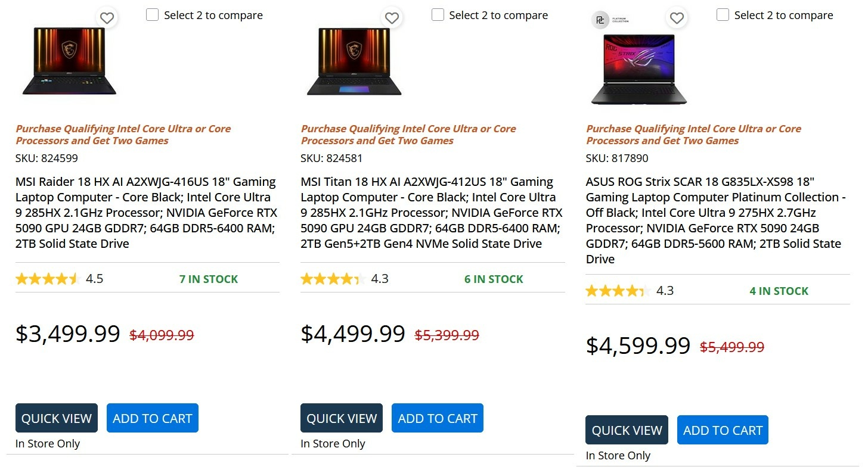Check compare box for MSI Raider 18
The image size is (868, 476).
pyautogui.click(x=153, y=15)
